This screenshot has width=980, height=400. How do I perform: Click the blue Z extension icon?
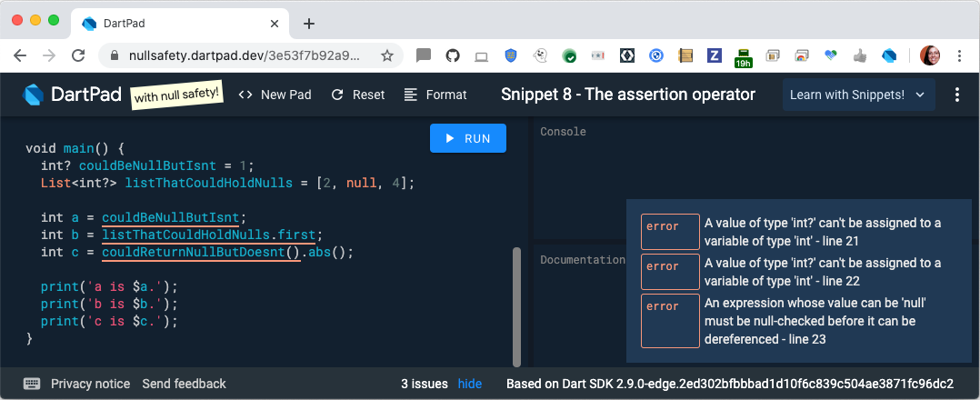tap(715, 55)
